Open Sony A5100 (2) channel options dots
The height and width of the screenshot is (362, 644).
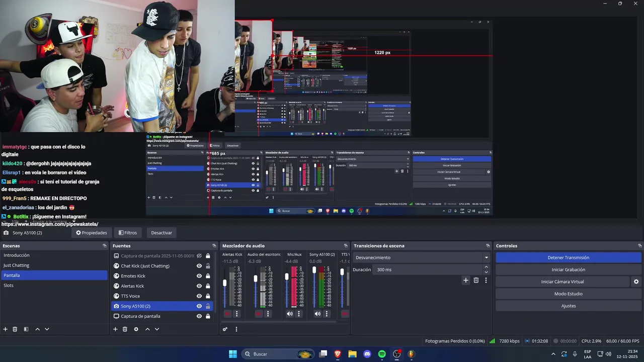[x=327, y=314]
